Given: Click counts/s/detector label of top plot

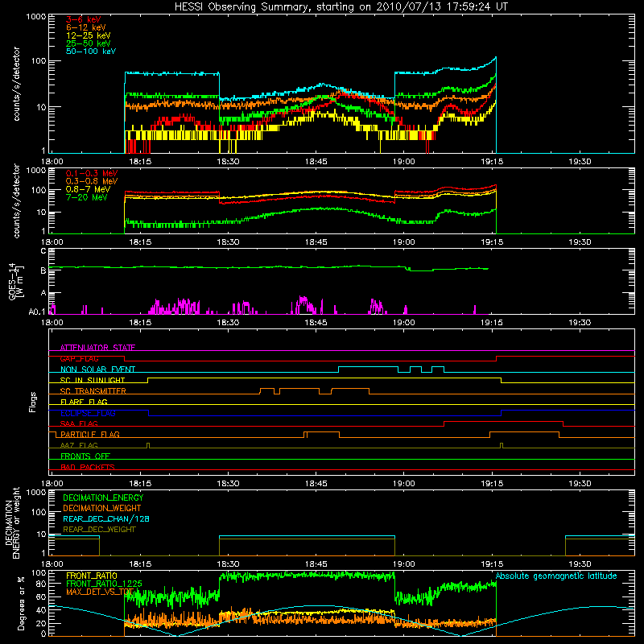Looking at the screenshot, I should (16, 84).
